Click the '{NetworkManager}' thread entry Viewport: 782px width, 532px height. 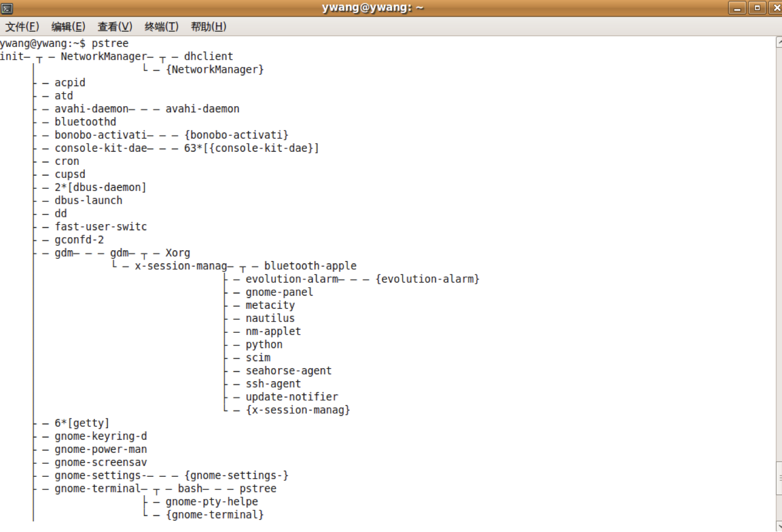click(215, 69)
